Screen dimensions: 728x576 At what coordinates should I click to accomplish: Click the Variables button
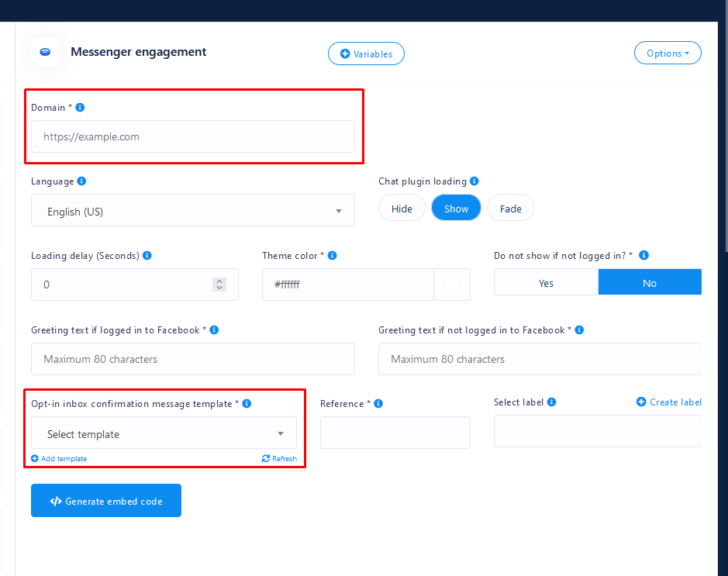(x=366, y=54)
